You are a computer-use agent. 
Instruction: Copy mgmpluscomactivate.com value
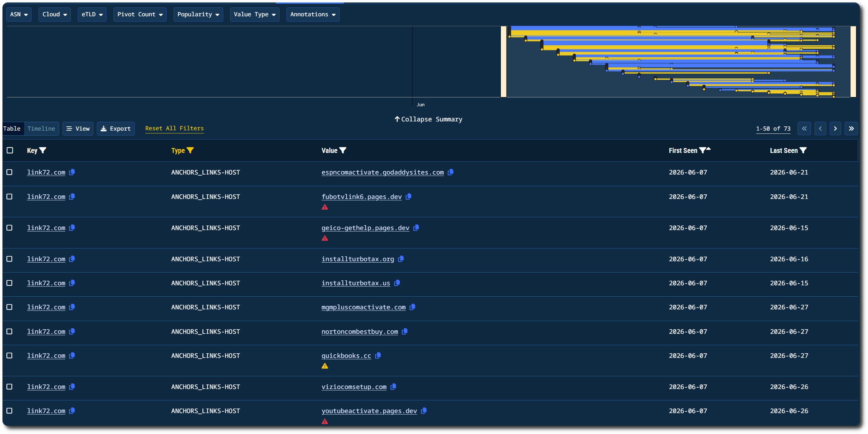pos(412,307)
